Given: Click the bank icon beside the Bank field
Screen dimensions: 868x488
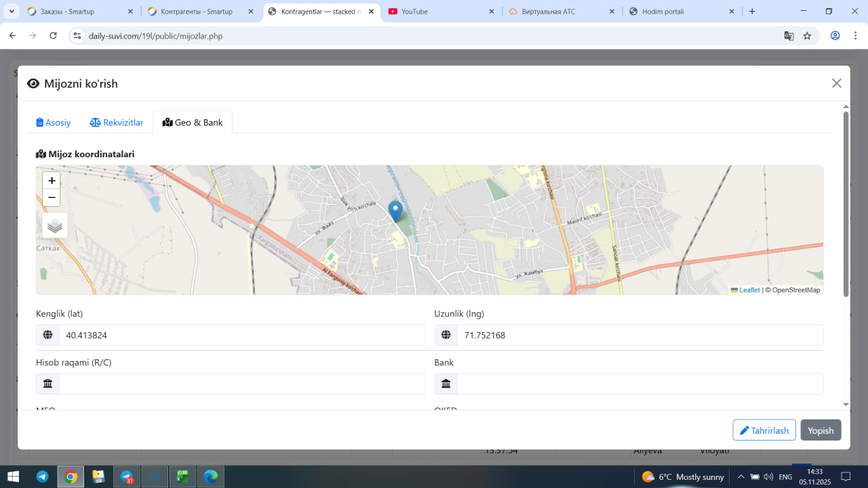Looking at the screenshot, I should click(446, 384).
